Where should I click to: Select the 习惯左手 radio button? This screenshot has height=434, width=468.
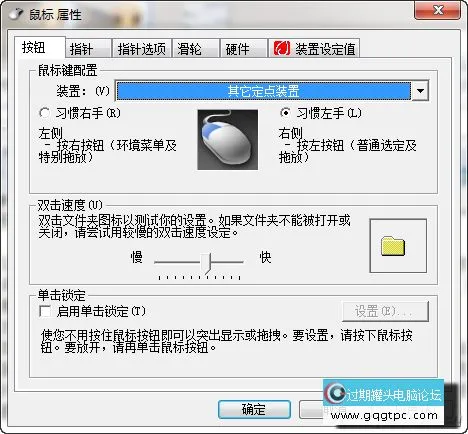click(x=285, y=113)
